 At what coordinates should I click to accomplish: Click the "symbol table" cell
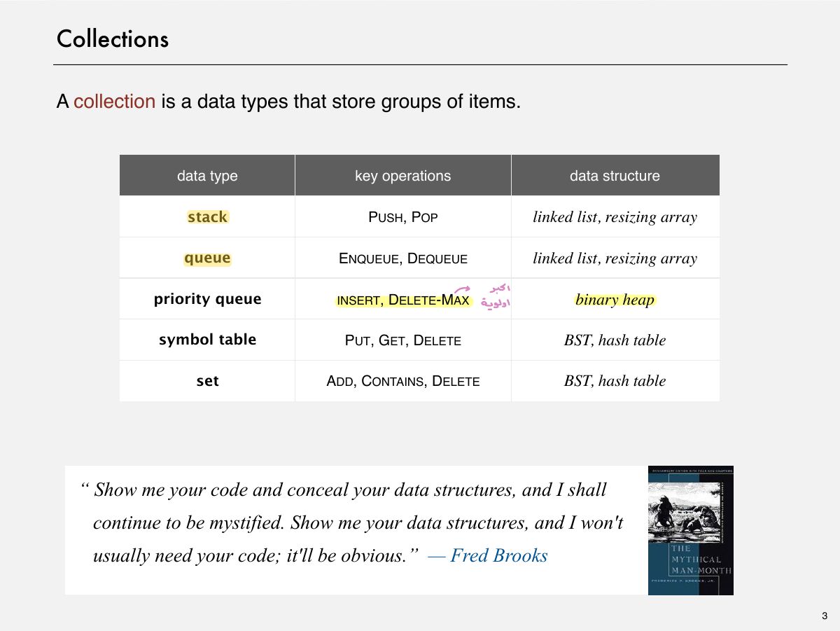tap(207, 340)
